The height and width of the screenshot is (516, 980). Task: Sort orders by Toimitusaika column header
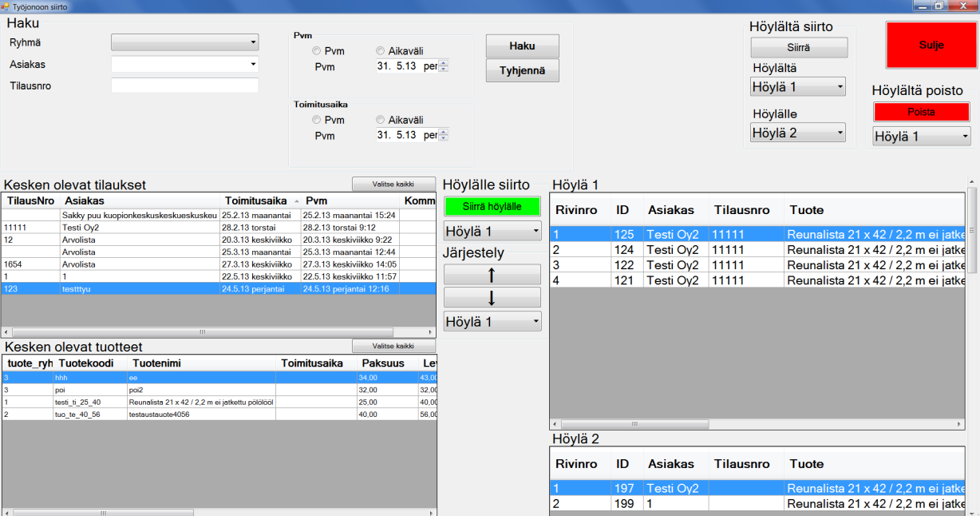point(260,201)
